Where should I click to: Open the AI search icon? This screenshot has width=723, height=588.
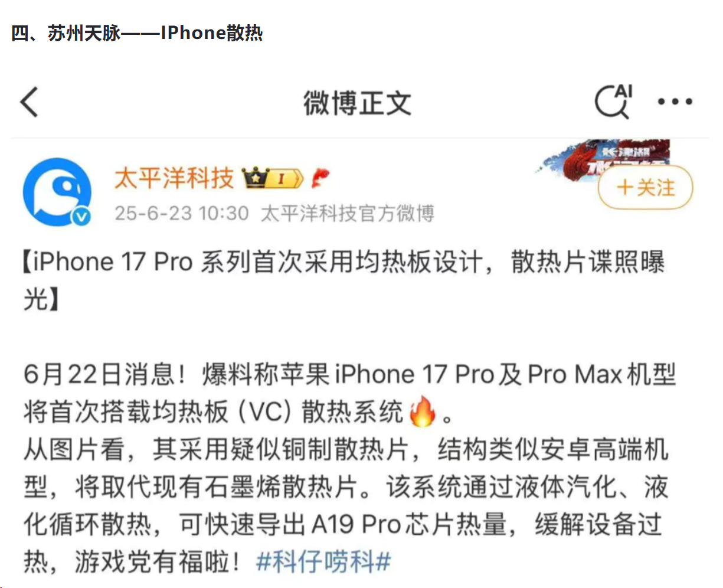[x=613, y=100]
